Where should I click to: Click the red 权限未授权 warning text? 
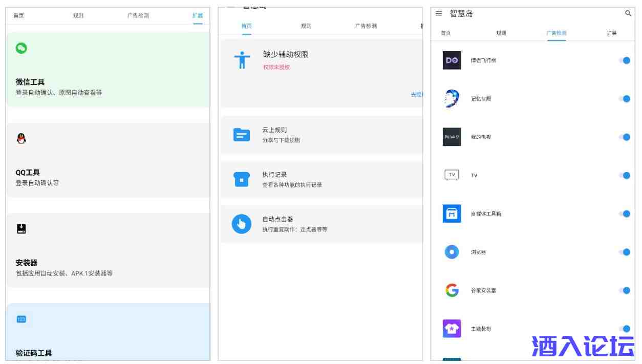[276, 67]
